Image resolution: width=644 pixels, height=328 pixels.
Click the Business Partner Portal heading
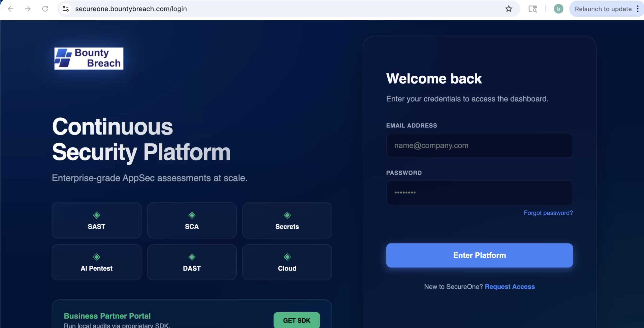[107, 316]
